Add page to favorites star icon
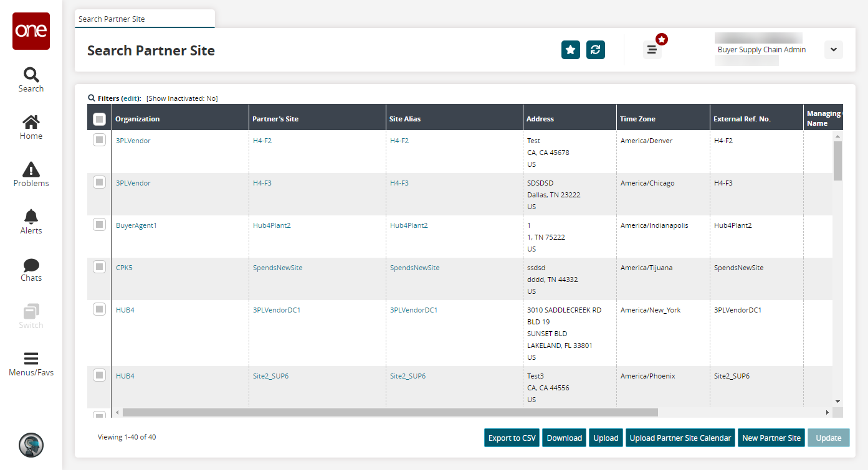Viewport: 868px width, 470px height. 571,50
